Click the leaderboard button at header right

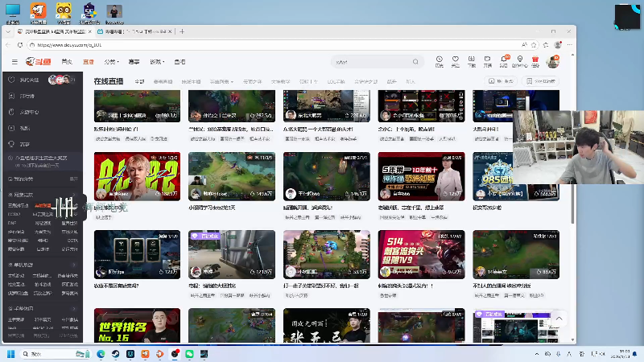pyautogui.click(x=541, y=81)
